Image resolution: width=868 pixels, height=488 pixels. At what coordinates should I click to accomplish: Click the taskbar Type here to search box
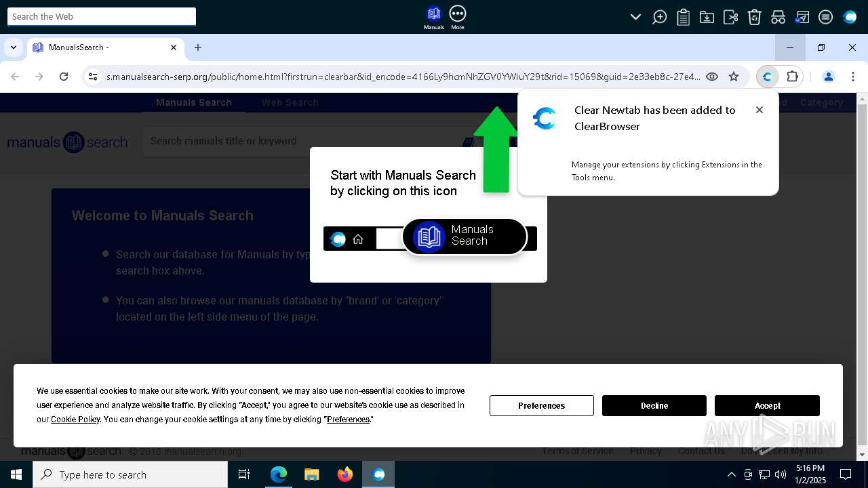pyautogui.click(x=130, y=474)
